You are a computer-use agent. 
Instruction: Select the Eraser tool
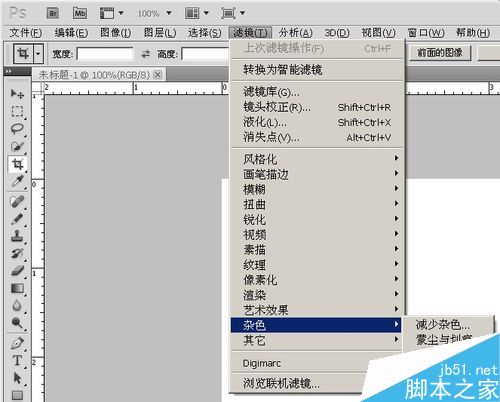click(17, 271)
